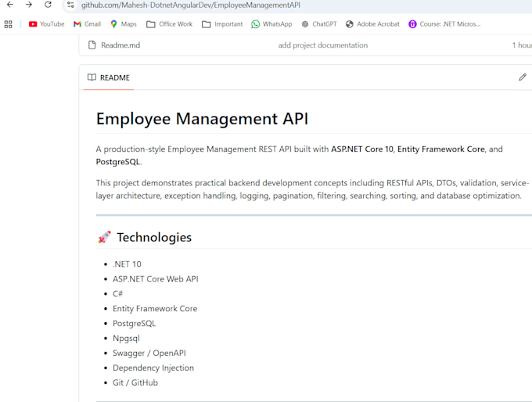Click the book icon on README tab
This screenshot has height=402, width=532.
pyautogui.click(x=92, y=77)
